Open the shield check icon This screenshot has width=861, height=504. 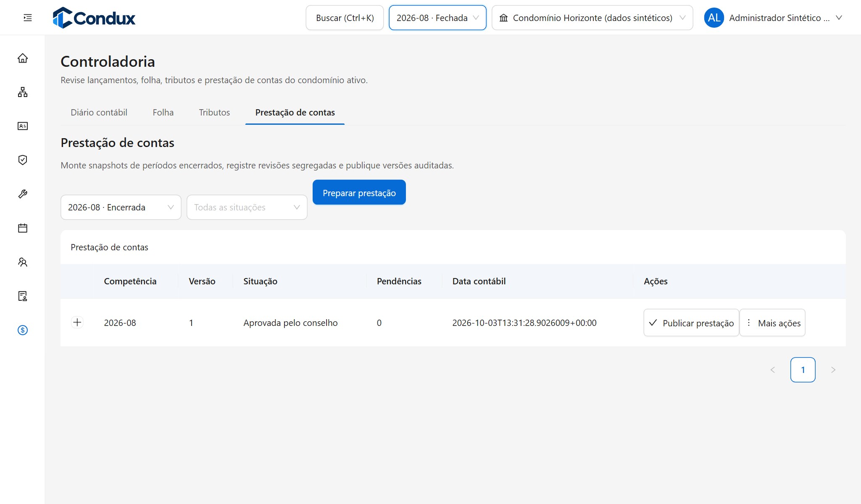coord(23,160)
